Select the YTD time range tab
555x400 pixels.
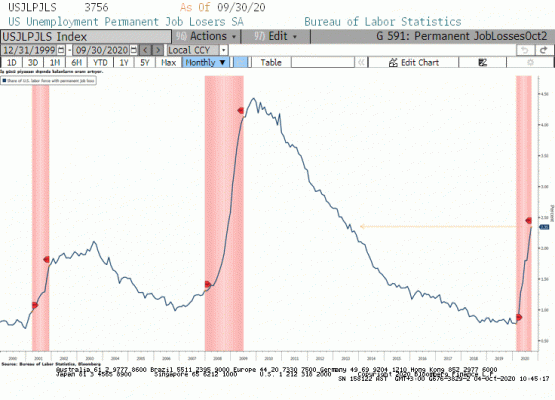tap(100, 62)
